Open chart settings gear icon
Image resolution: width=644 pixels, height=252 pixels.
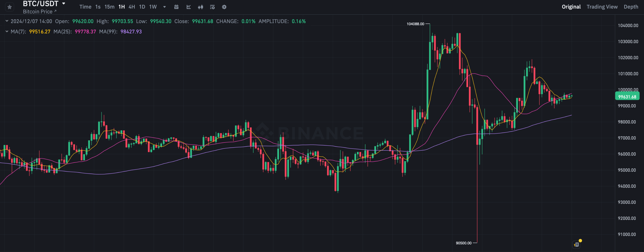pyautogui.click(x=224, y=7)
